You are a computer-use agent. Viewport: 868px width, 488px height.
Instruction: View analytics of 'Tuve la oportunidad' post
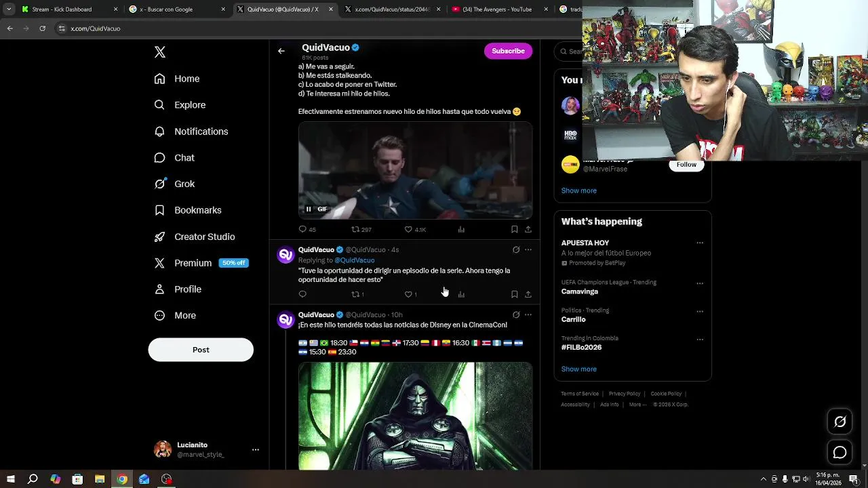tap(461, 294)
